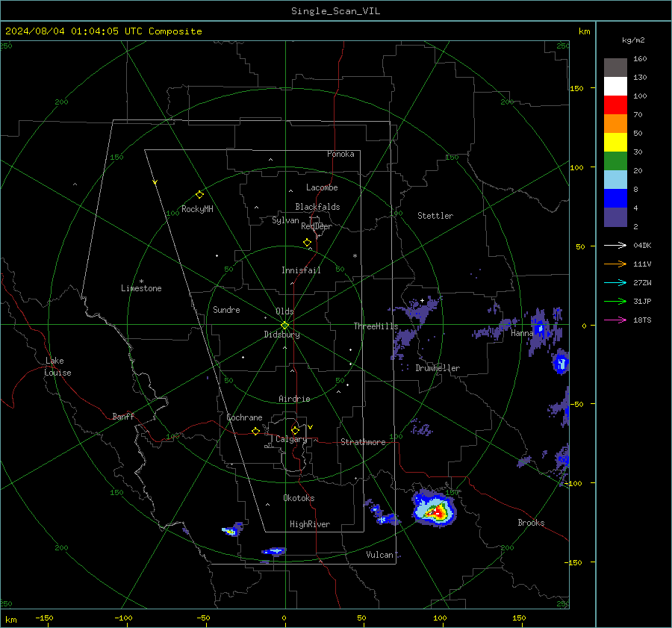This screenshot has height=628, width=672.
Task: Click the orange 111V arrow legend icon
Action: coord(615,264)
